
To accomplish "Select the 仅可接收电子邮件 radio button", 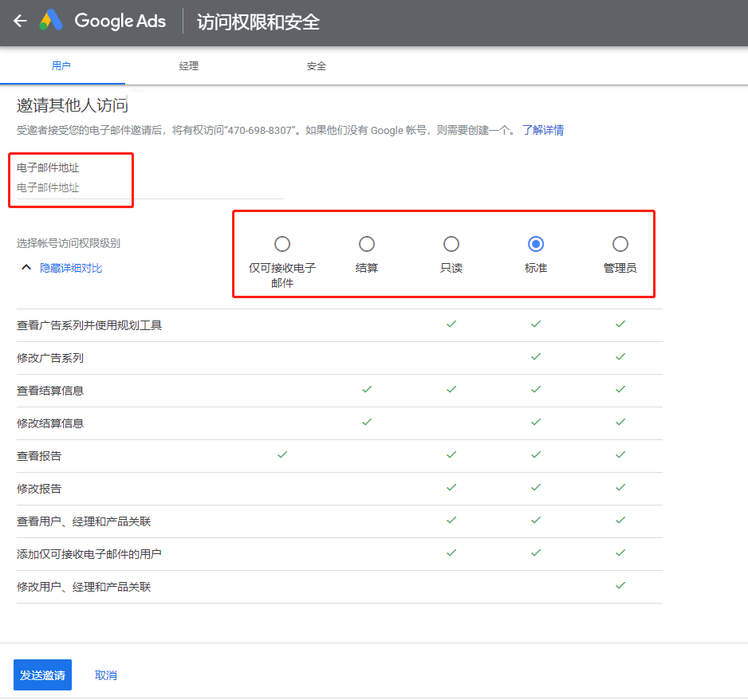I will coord(282,244).
